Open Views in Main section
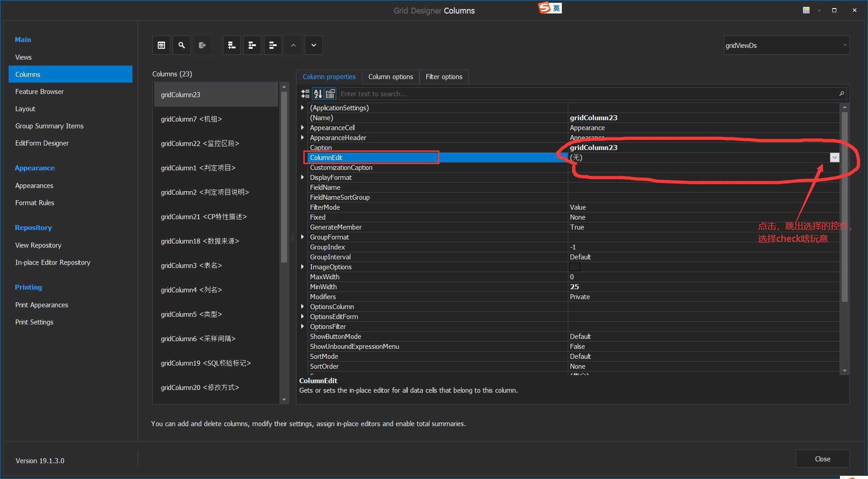The height and width of the screenshot is (479, 868). point(70,57)
